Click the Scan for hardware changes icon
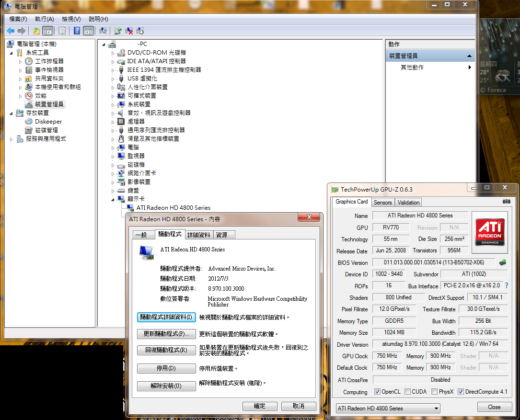Viewport: 520px width, 420px height. (103, 31)
